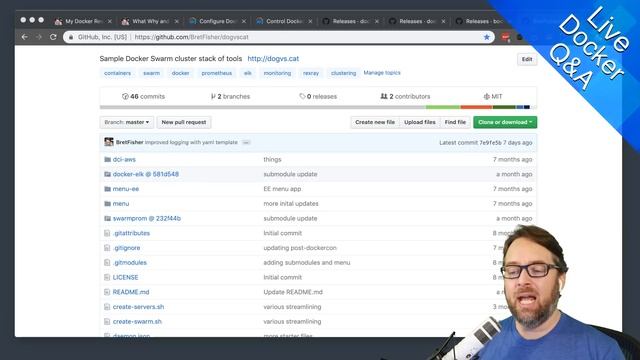
Task: Open docker-elk @ 581d548 submodule
Action: pos(146,174)
